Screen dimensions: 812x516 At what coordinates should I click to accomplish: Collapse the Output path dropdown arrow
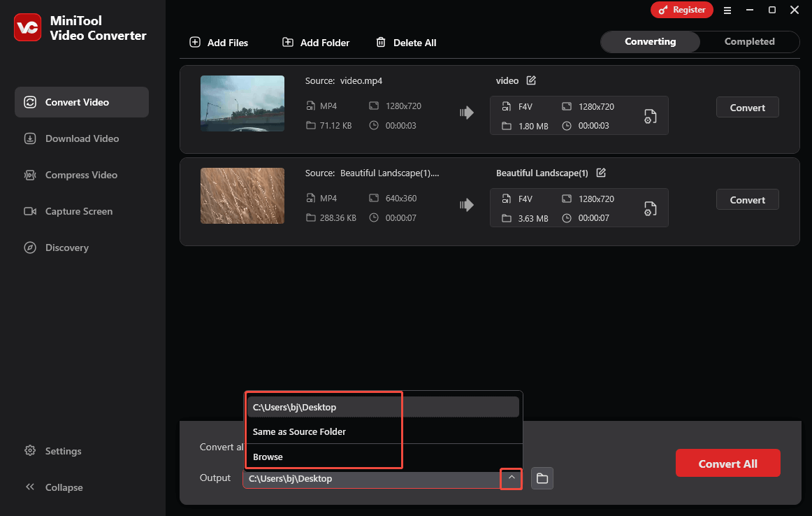[x=511, y=478]
